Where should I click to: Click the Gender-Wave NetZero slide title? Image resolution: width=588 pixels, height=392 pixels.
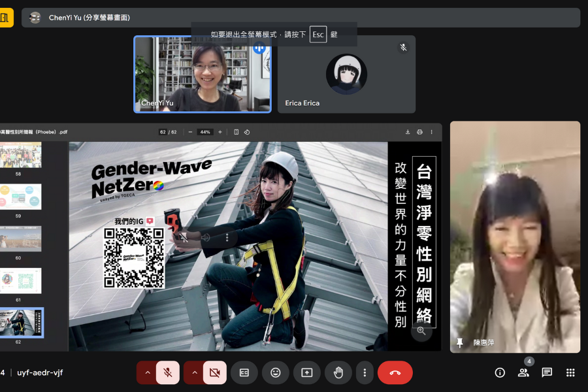[x=152, y=178]
